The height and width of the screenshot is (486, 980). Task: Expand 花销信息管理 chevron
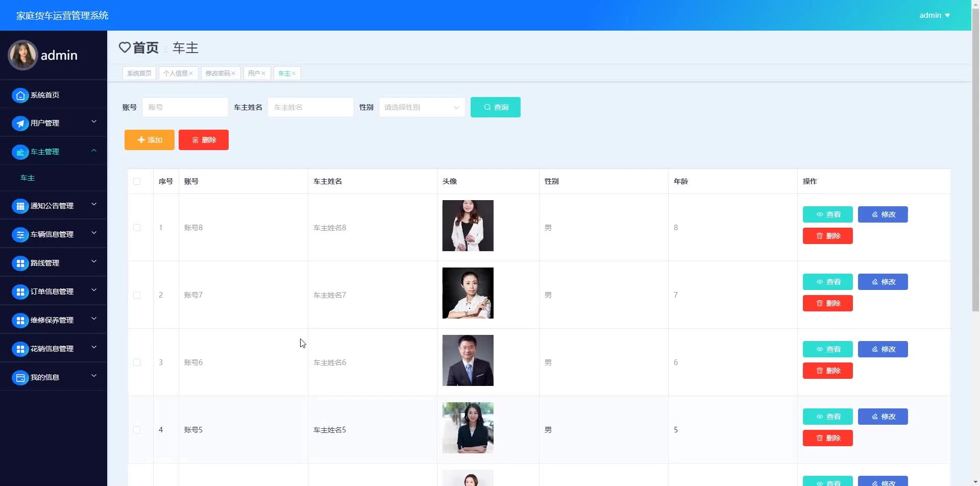click(94, 347)
